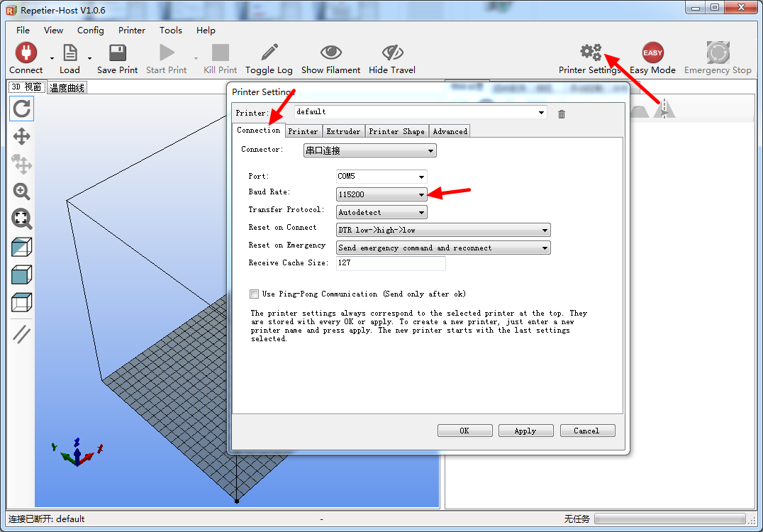Open Printer Settings gear icon

(x=590, y=53)
